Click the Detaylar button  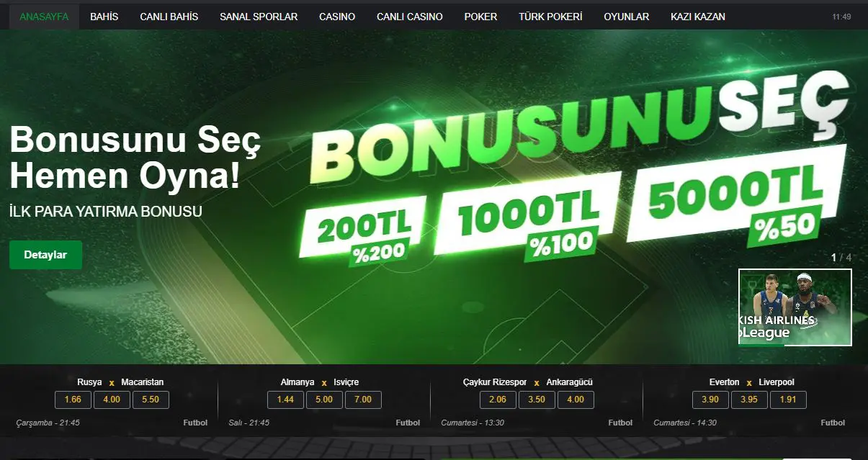pos(45,255)
